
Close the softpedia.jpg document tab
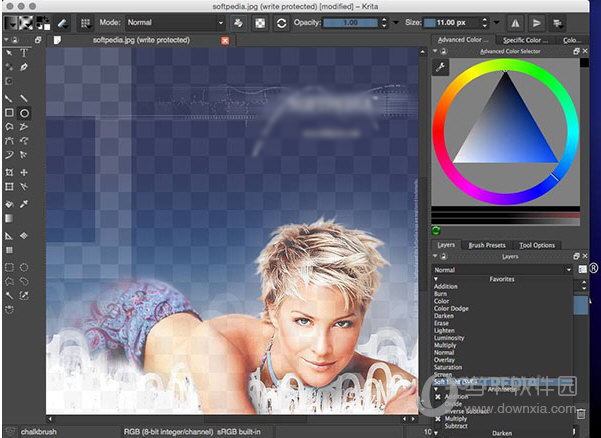[x=225, y=41]
